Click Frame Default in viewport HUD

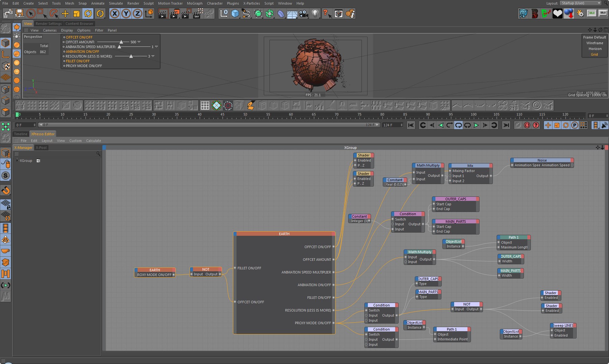point(594,37)
